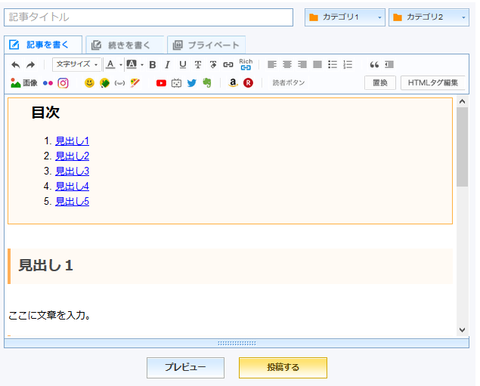Click the 置換 replace button
This screenshot has width=480, height=386.
[380, 83]
